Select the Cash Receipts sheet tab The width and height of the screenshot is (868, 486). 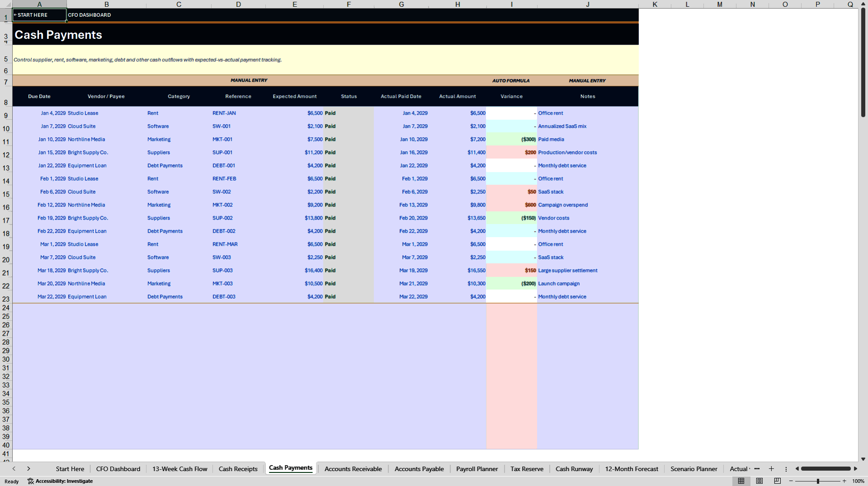[x=238, y=469]
